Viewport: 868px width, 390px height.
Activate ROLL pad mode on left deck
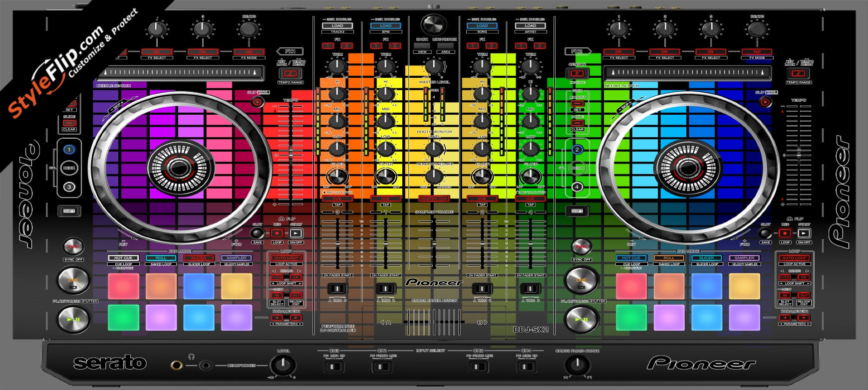pos(161,258)
